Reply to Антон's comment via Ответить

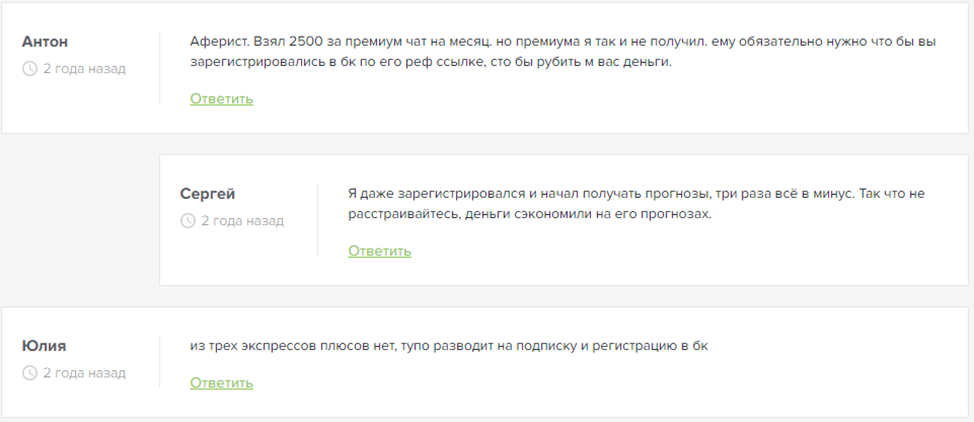point(221,99)
